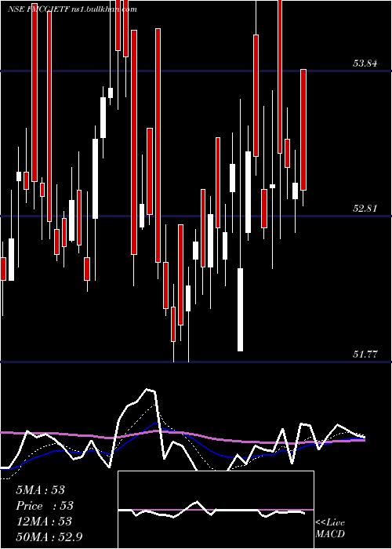Click the Price : 53 readout
The height and width of the screenshot is (549, 392).
click(x=45, y=506)
